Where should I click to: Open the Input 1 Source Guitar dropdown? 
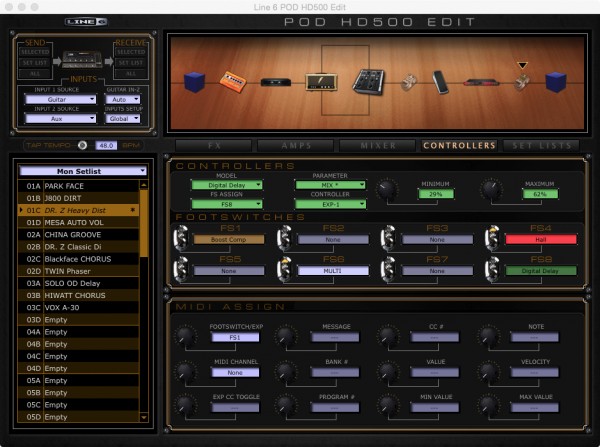click(x=60, y=100)
